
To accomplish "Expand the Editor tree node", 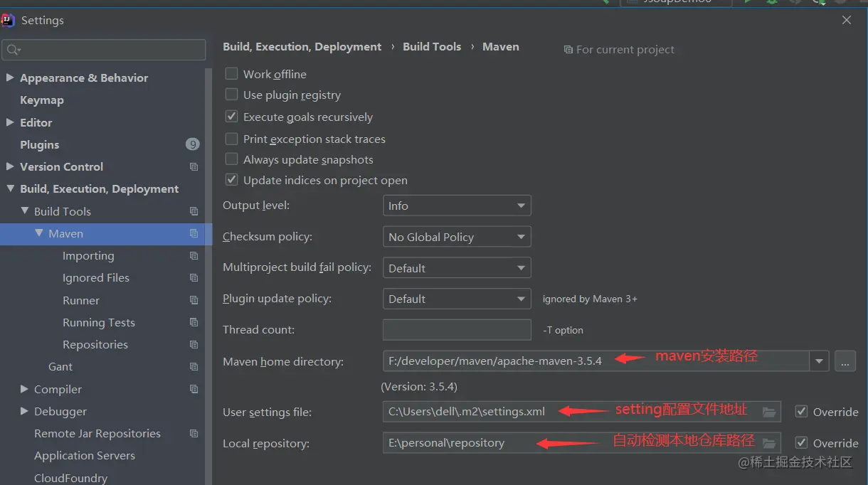I will tap(10, 122).
